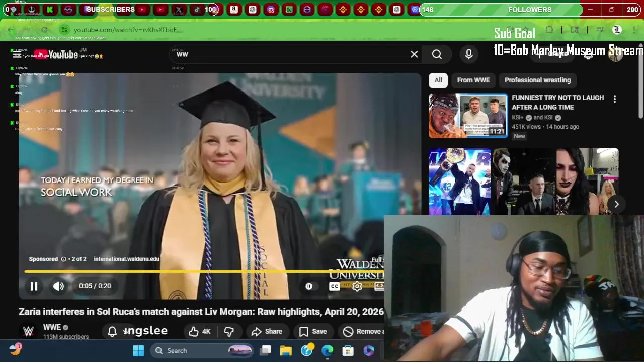This screenshot has width=644, height=362.
Task: Open the WWE channel avatar
Action: click(29, 331)
